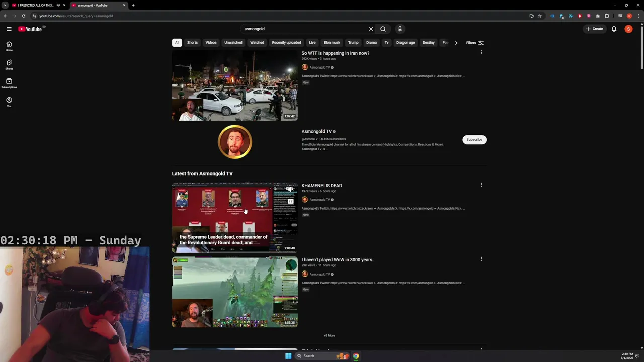Reload the page with refresh icon
The height and width of the screenshot is (362, 644).
(23, 16)
